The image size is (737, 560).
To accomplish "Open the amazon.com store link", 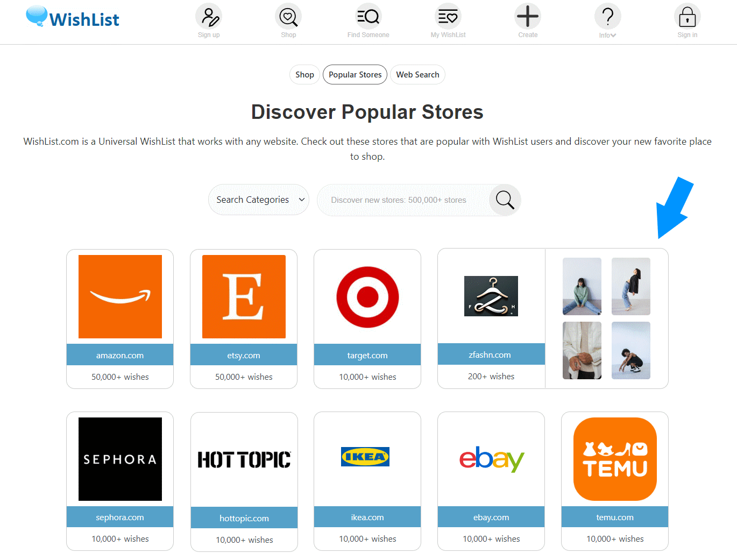I will [120, 355].
